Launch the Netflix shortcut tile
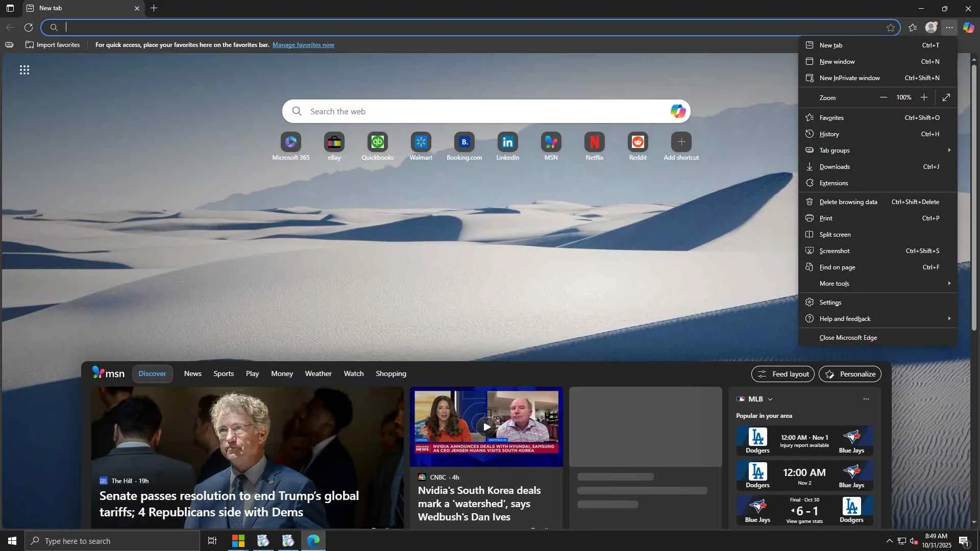The image size is (980, 551). point(594,142)
